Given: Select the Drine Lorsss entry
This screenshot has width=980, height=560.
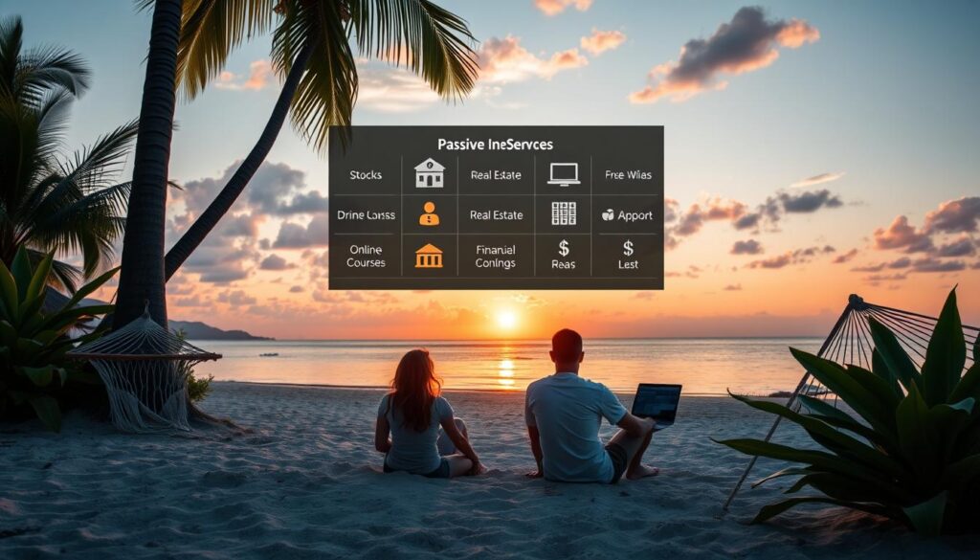Looking at the screenshot, I should (366, 215).
